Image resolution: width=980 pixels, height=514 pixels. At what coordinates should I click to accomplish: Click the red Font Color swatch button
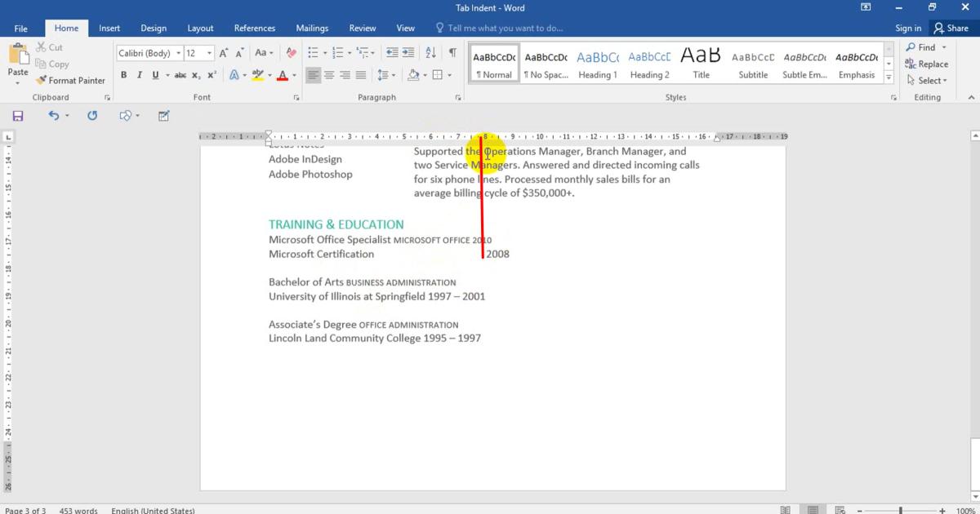pos(282,75)
